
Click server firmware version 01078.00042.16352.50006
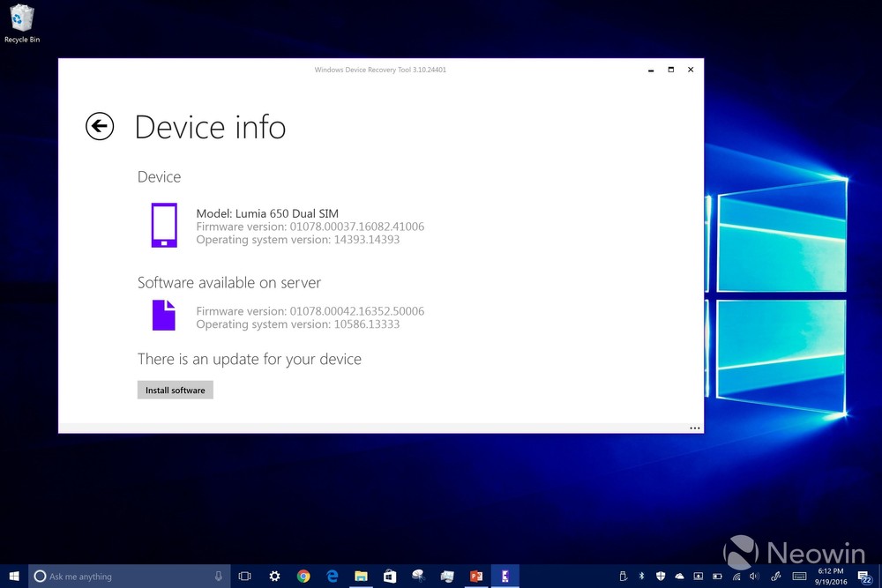(310, 311)
